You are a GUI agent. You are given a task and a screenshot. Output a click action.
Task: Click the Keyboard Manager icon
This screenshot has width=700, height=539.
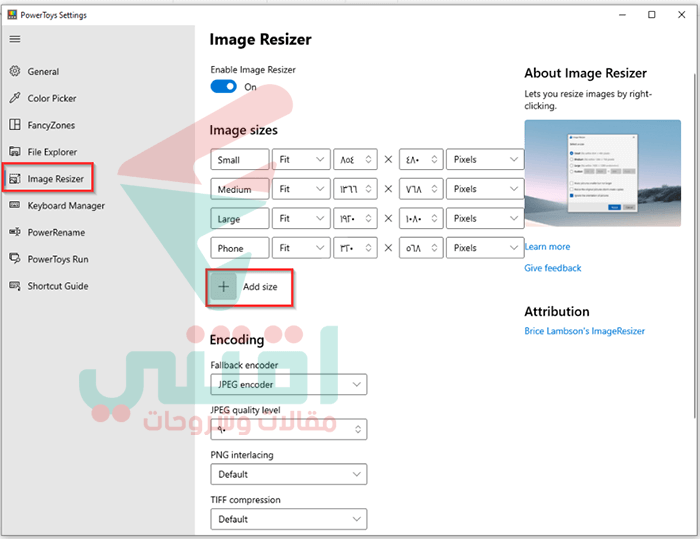[15, 205]
